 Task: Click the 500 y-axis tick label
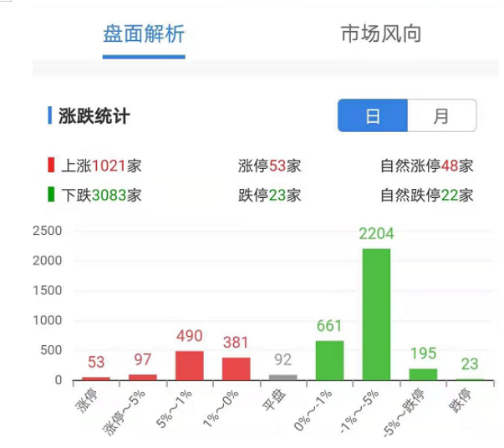tap(51, 350)
